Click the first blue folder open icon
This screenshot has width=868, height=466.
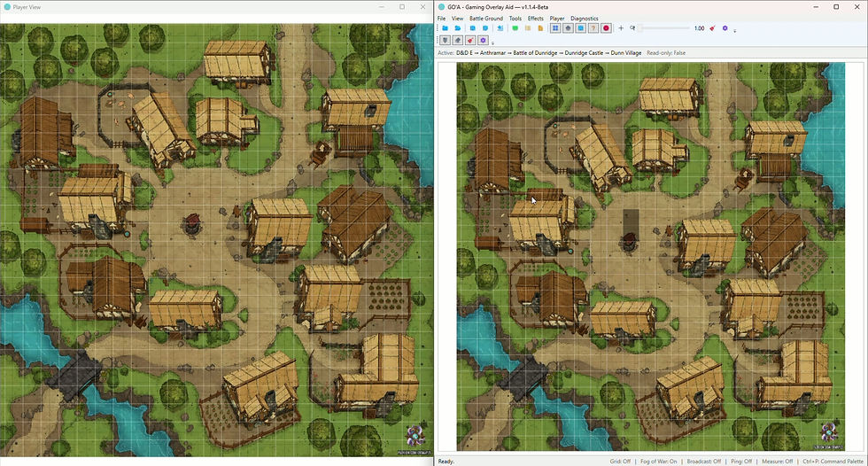pyautogui.click(x=445, y=28)
